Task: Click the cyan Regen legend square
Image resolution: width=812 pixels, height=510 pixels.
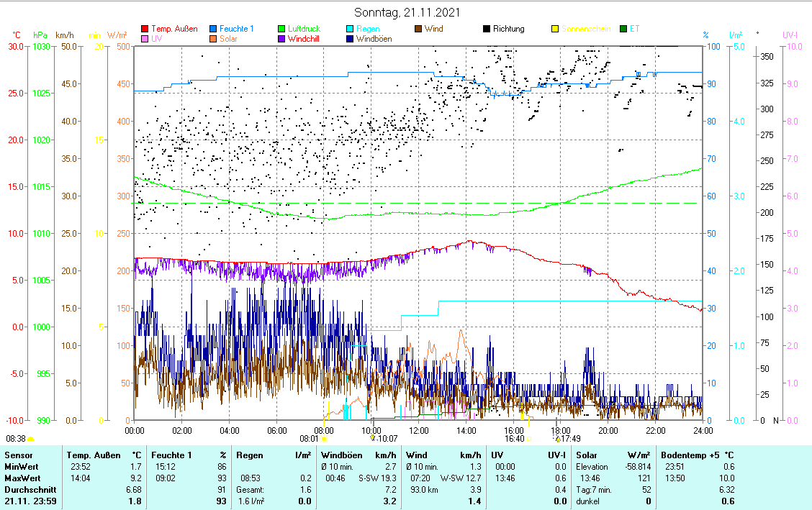Action: click(x=350, y=29)
